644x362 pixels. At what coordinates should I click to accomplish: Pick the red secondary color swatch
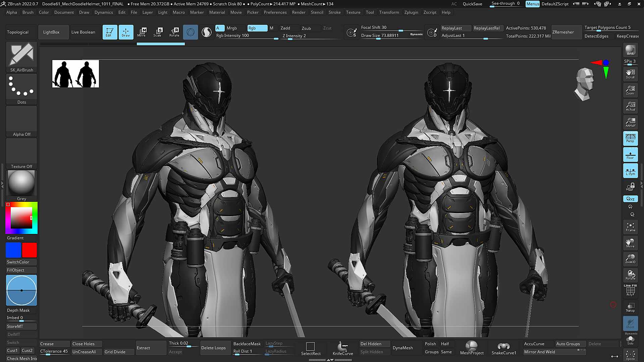pyautogui.click(x=30, y=250)
